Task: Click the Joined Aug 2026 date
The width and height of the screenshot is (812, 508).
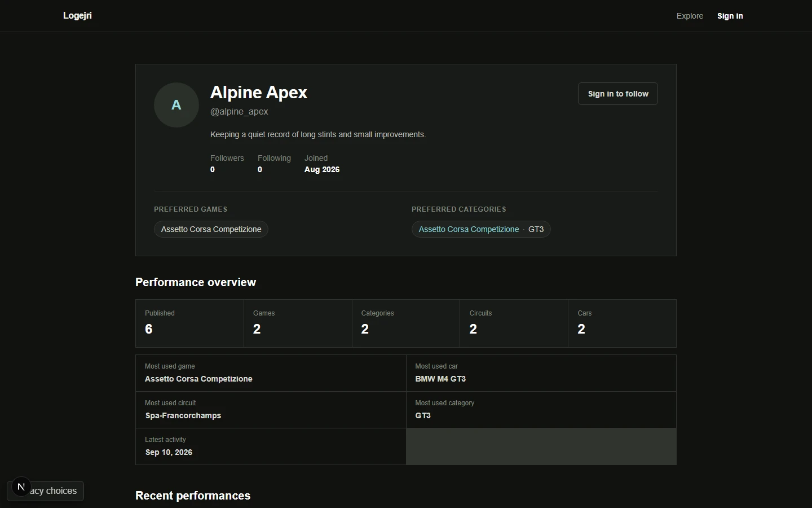Action: point(322,169)
